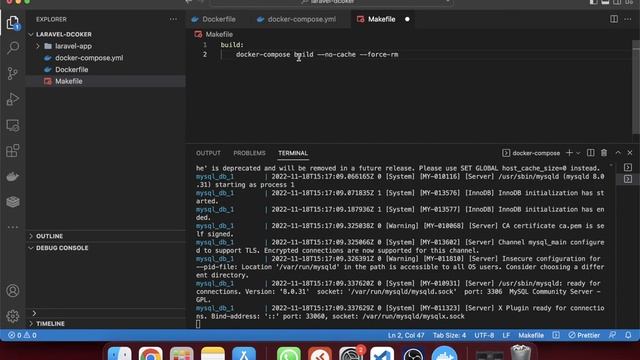640x360 pixels.
Task: Open Finder from the Dock
Action: [120, 354]
